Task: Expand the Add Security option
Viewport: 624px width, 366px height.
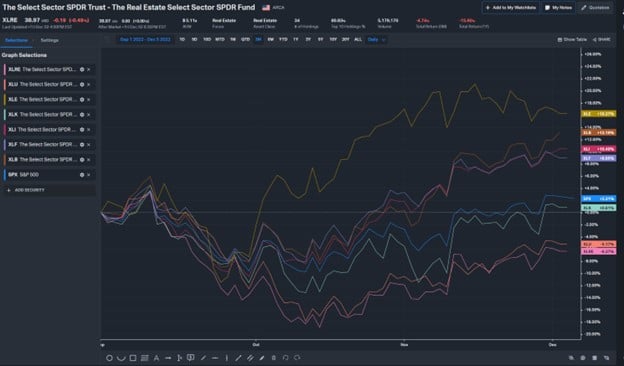Action: 26,190
